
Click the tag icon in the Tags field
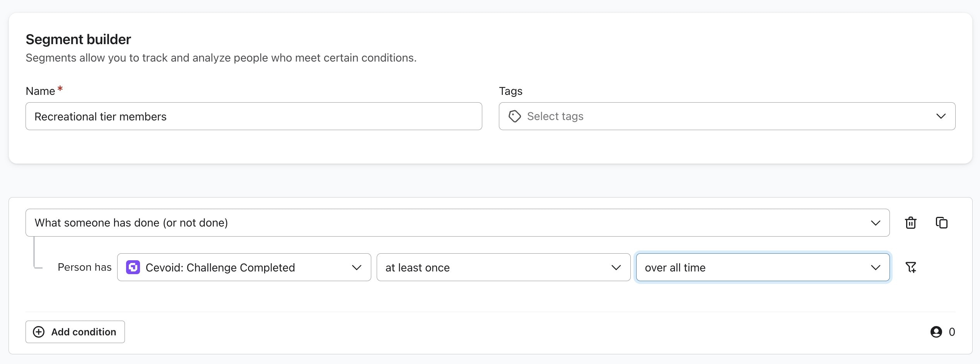pyautogui.click(x=514, y=116)
